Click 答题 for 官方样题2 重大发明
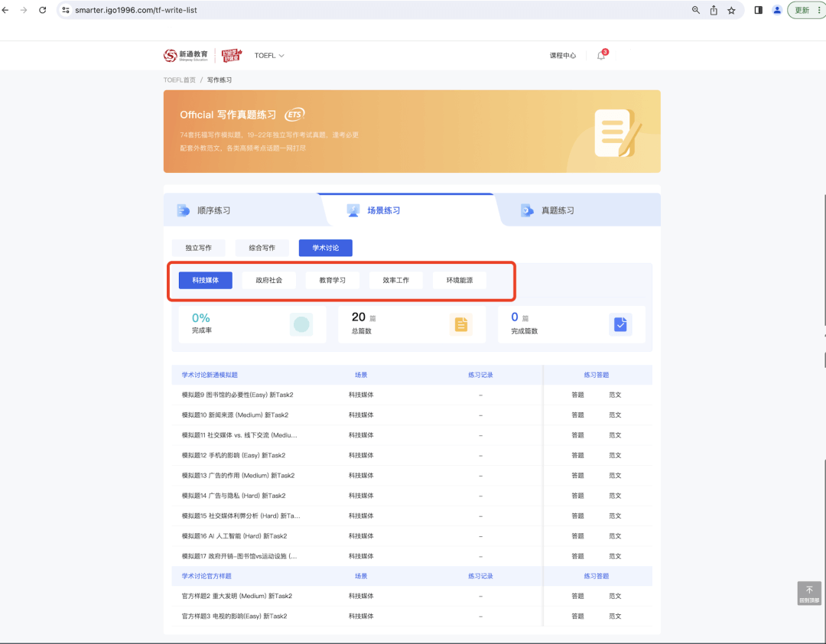Image resolution: width=826 pixels, height=644 pixels. coord(578,596)
